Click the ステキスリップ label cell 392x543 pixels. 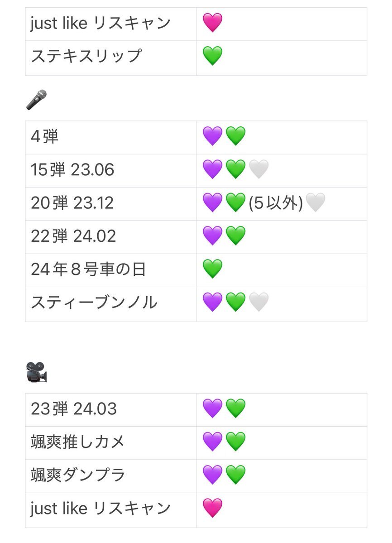111,58
